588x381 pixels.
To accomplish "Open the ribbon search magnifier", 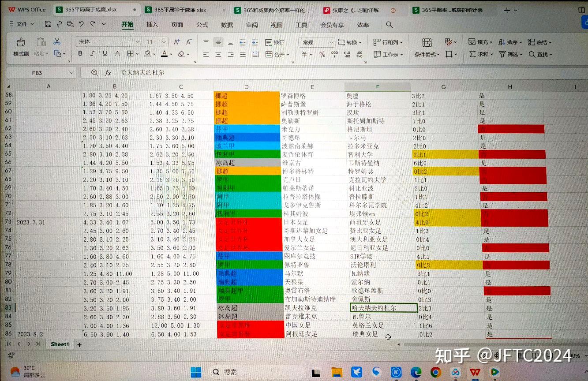I will click(x=389, y=25).
